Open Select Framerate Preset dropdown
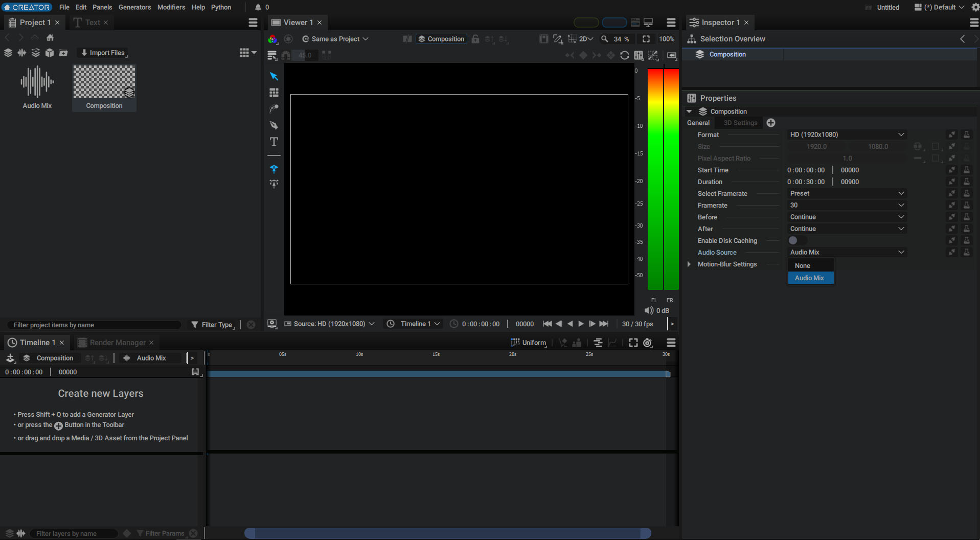980x540 pixels. pyautogui.click(x=847, y=193)
